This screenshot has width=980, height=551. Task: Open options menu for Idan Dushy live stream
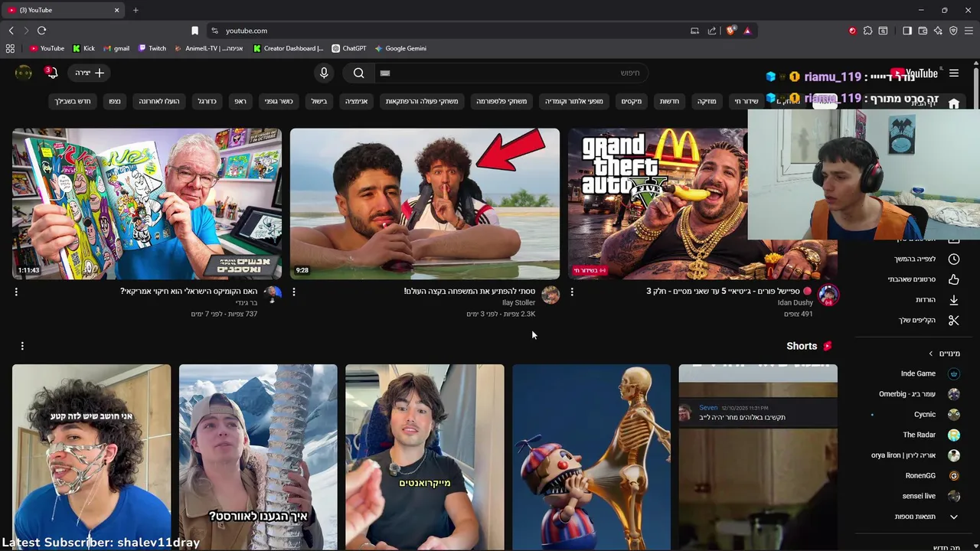pos(572,292)
